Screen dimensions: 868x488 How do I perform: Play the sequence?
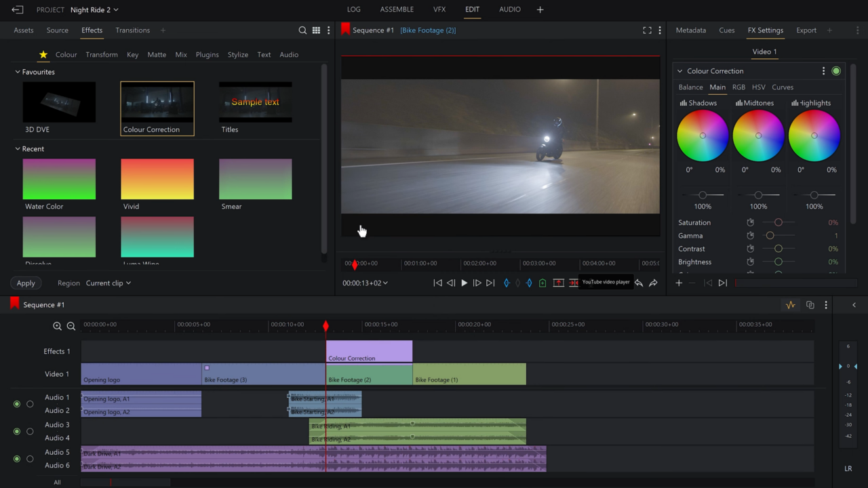click(464, 283)
